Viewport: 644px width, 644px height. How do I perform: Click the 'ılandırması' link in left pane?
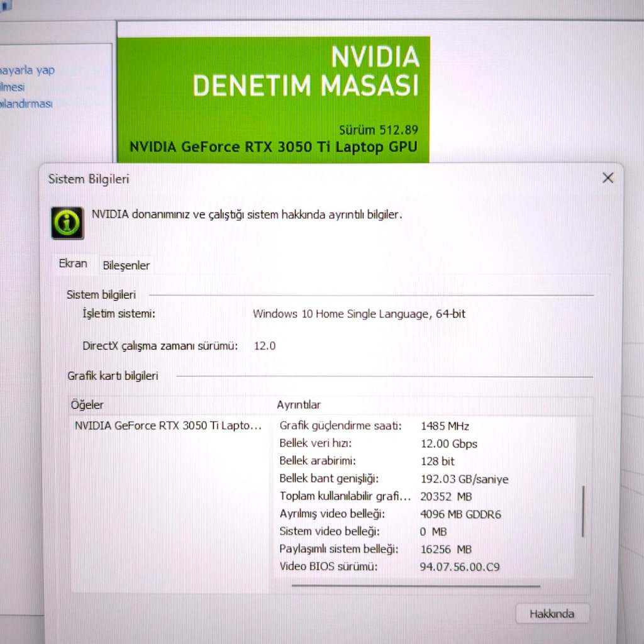coord(26,104)
